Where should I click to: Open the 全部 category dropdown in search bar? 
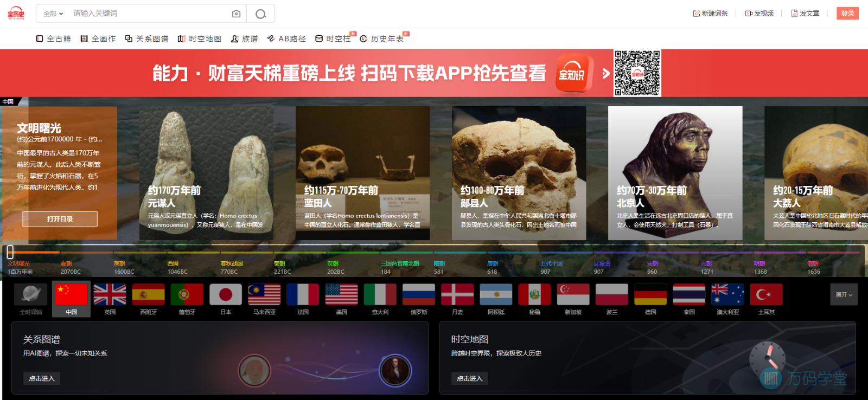point(53,14)
